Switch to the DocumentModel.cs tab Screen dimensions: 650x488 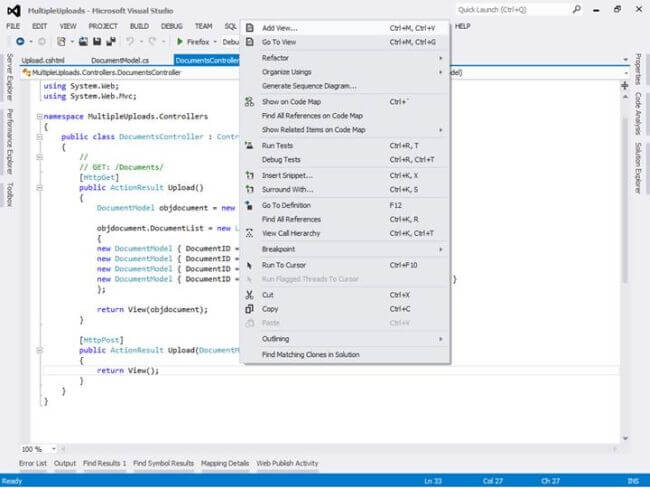click(x=120, y=61)
